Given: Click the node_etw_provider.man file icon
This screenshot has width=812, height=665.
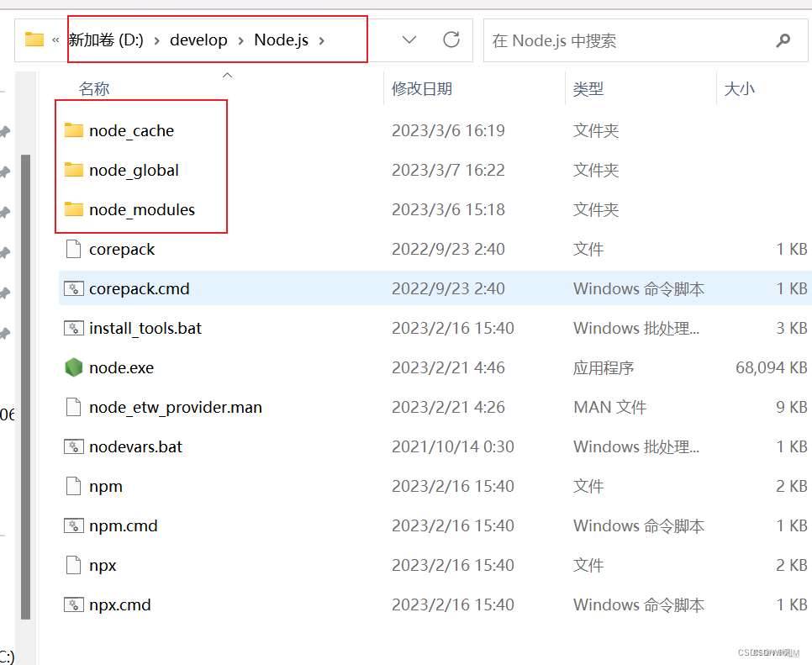Looking at the screenshot, I should coord(73,407).
